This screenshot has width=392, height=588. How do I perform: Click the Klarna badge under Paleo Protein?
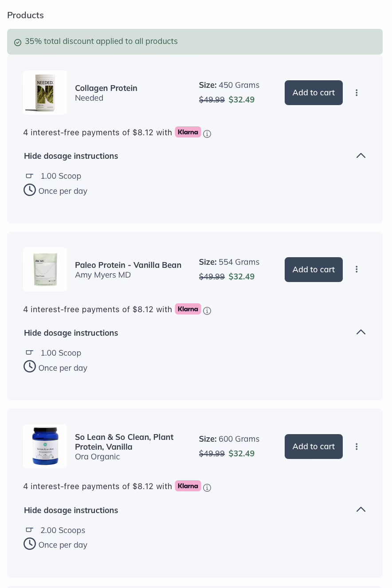click(x=188, y=309)
